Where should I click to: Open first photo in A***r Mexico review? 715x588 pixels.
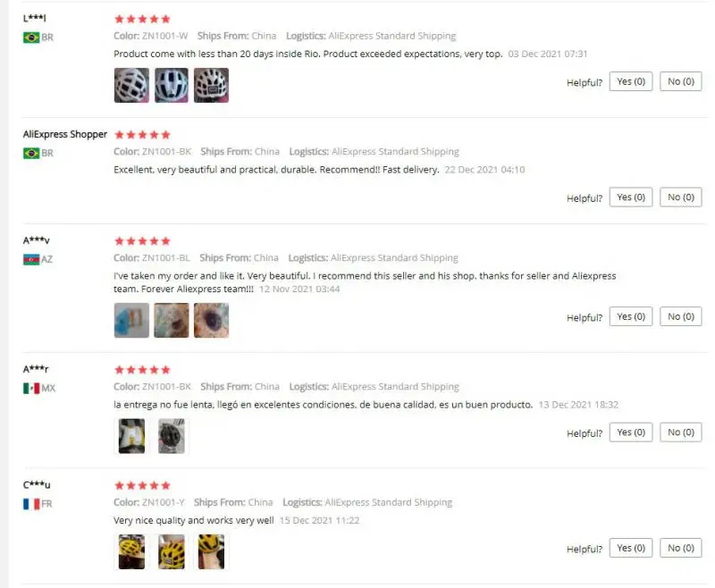(x=131, y=436)
